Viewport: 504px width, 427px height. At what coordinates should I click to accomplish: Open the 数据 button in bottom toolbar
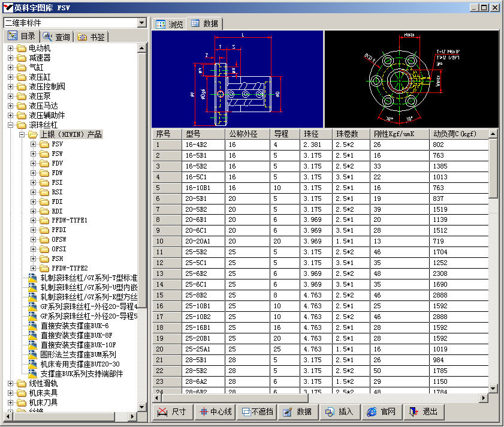coord(297,412)
